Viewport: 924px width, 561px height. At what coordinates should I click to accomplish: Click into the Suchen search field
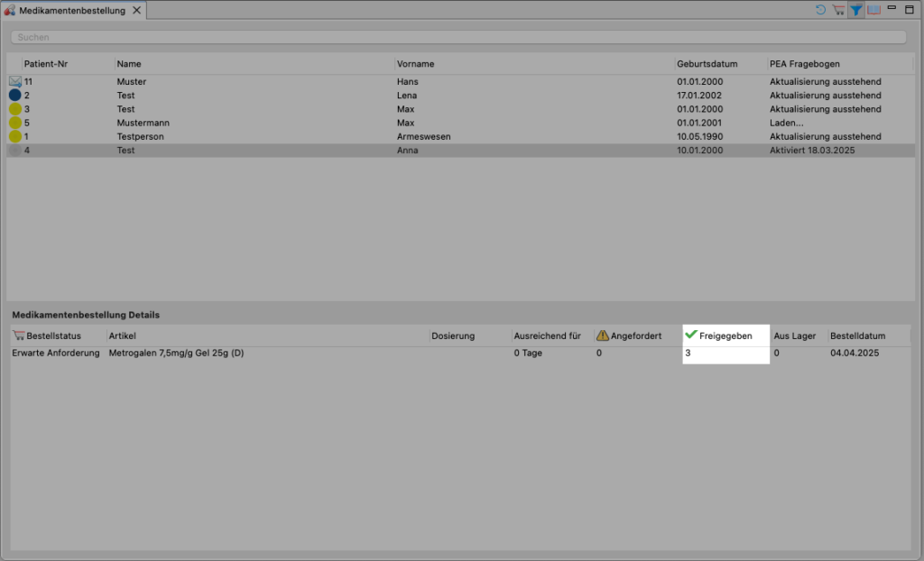point(458,38)
